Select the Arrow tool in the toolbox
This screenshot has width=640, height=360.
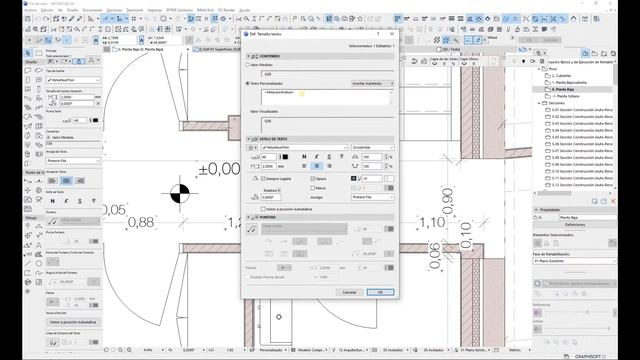click(x=28, y=53)
